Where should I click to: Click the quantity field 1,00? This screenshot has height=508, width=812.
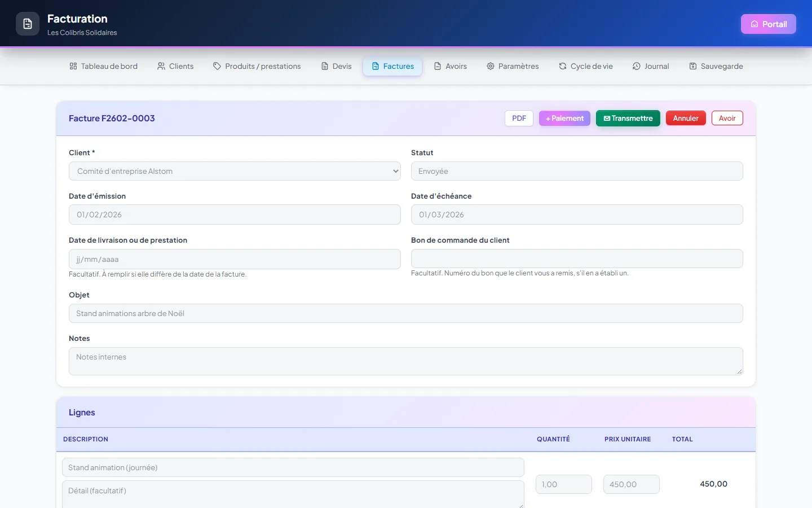tap(564, 484)
